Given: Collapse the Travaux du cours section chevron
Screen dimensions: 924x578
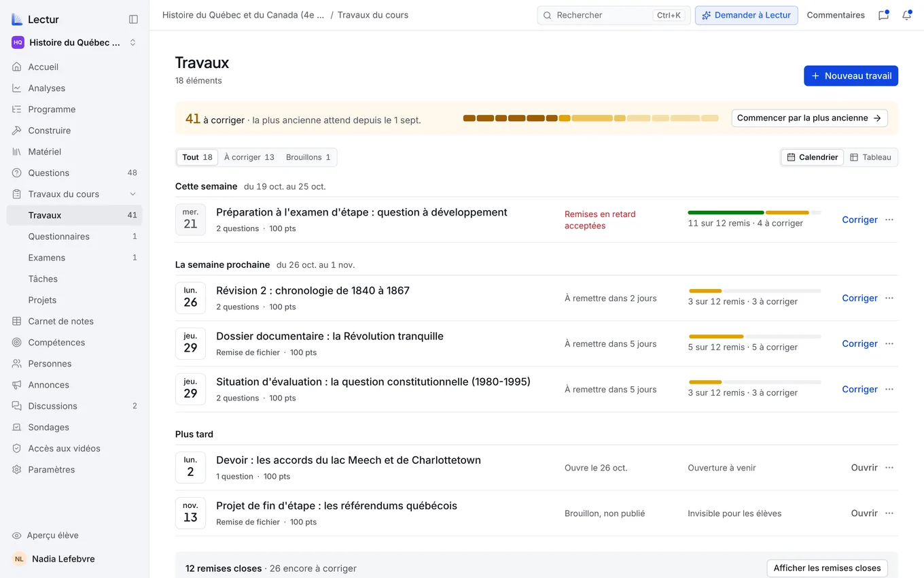Looking at the screenshot, I should point(133,194).
